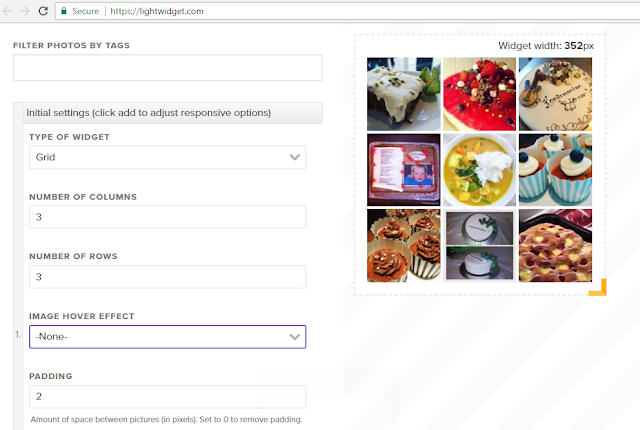The image size is (640, 430).
Task: Click the orange widget resize corner handle
Action: [598, 287]
